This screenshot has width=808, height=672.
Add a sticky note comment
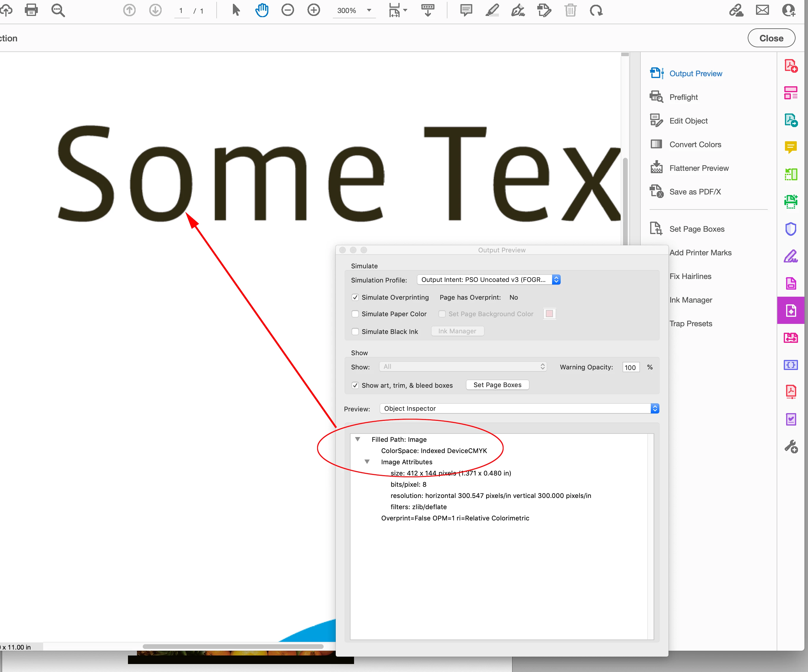point(466,10)
